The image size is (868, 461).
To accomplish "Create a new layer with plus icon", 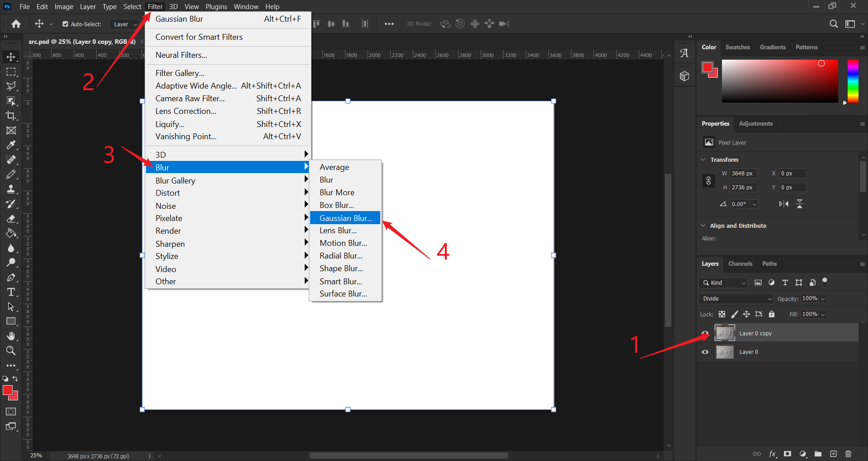I will (833, 454).
